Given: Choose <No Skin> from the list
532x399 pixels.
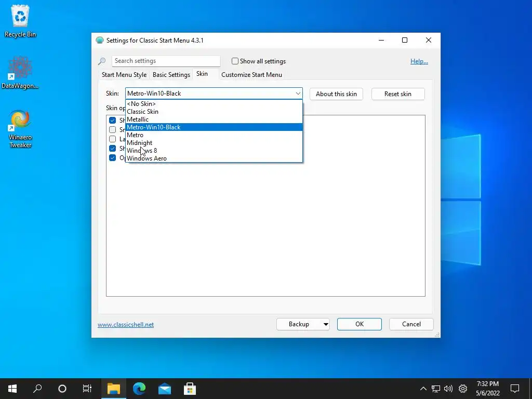Looking at the screenshot, I should click(x=214, y=104).
